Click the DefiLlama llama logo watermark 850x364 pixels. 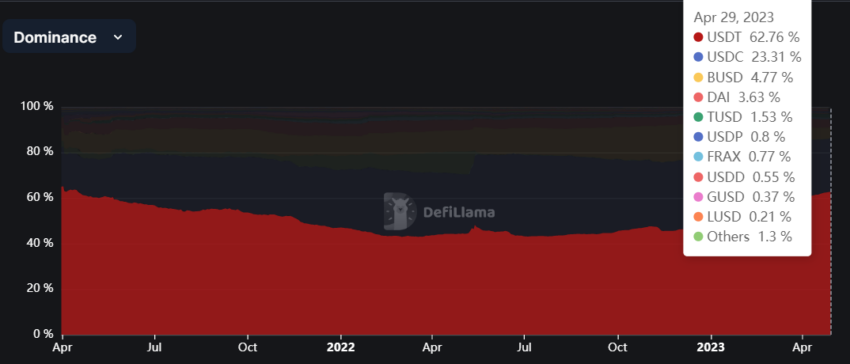point(400,212)
